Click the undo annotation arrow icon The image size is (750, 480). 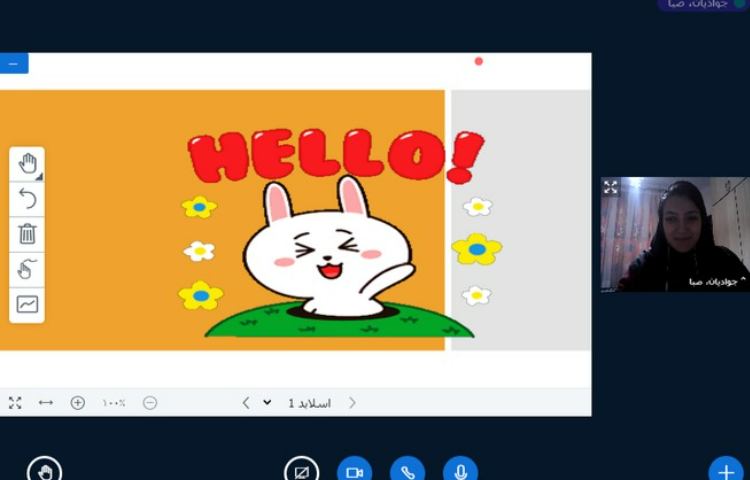(27, 199)
